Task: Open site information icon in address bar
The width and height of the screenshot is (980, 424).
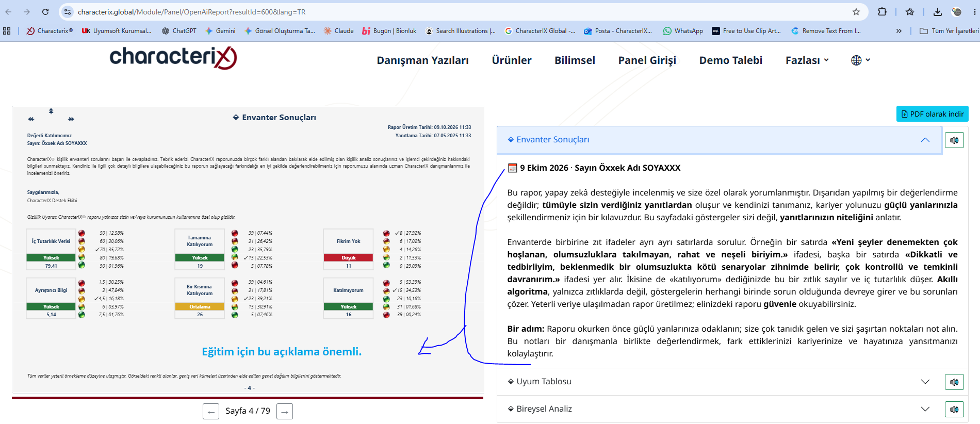Action: point(68,12)
